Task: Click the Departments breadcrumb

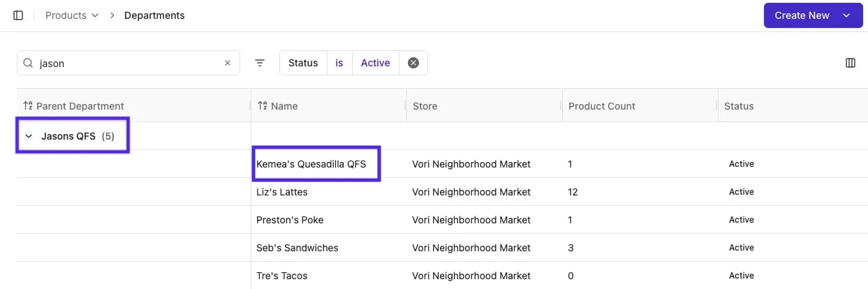Action: [x=154, y=15]
